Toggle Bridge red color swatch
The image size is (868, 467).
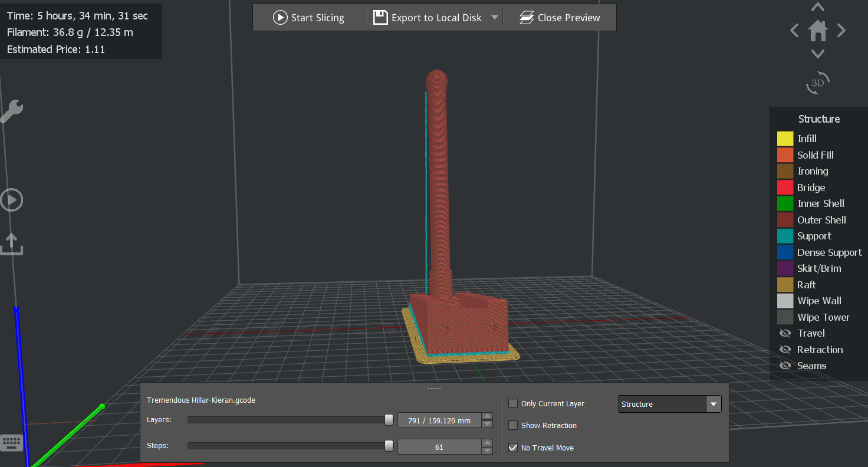point(785,188)
